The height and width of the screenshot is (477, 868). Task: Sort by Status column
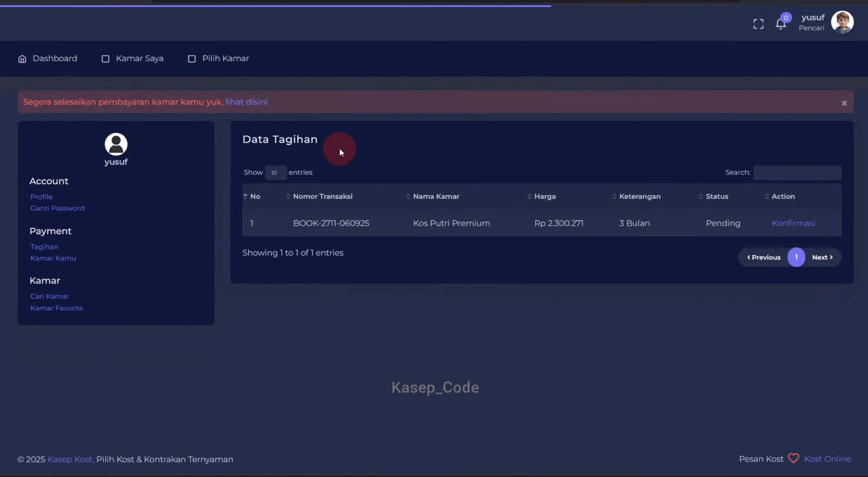coord(717,196)
